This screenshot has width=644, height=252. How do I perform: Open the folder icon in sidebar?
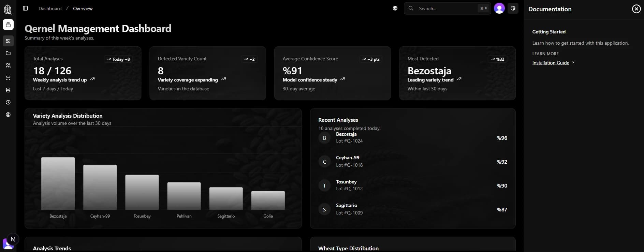pyautogui.click(x=8, y=53)
